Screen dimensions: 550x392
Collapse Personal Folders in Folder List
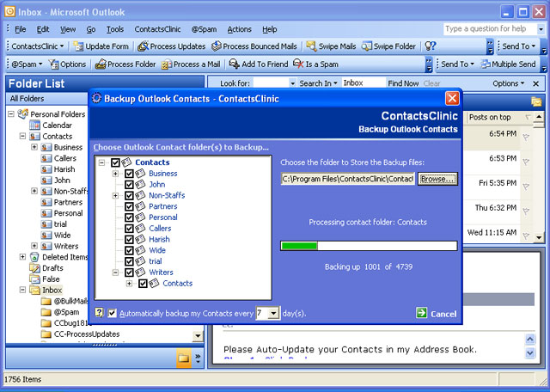pyautogui.click(x=11, y=114)
